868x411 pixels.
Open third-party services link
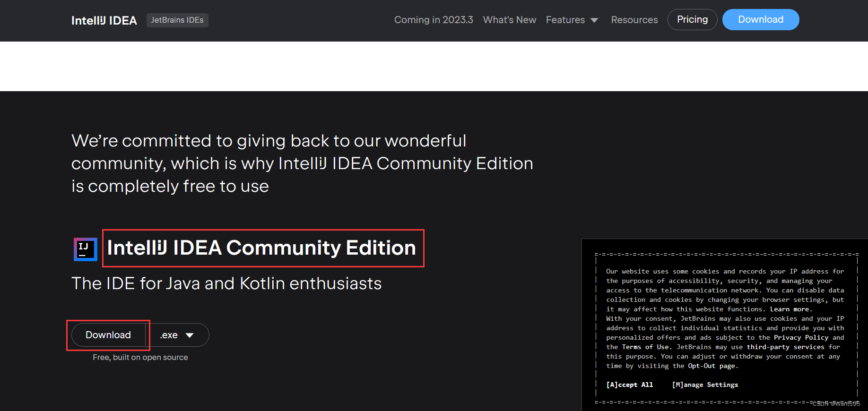(x=785, y=347)
